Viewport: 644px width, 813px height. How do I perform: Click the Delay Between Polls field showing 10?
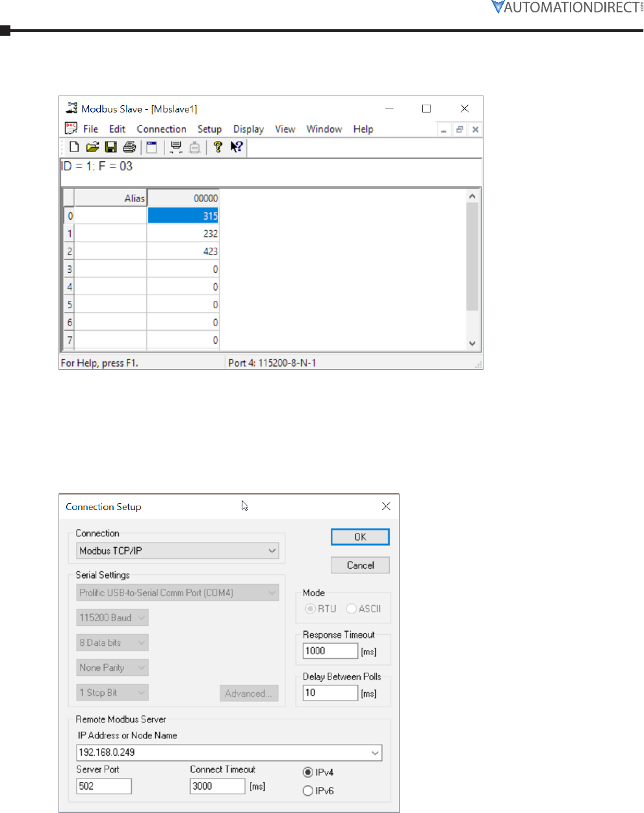pos(330,693)
